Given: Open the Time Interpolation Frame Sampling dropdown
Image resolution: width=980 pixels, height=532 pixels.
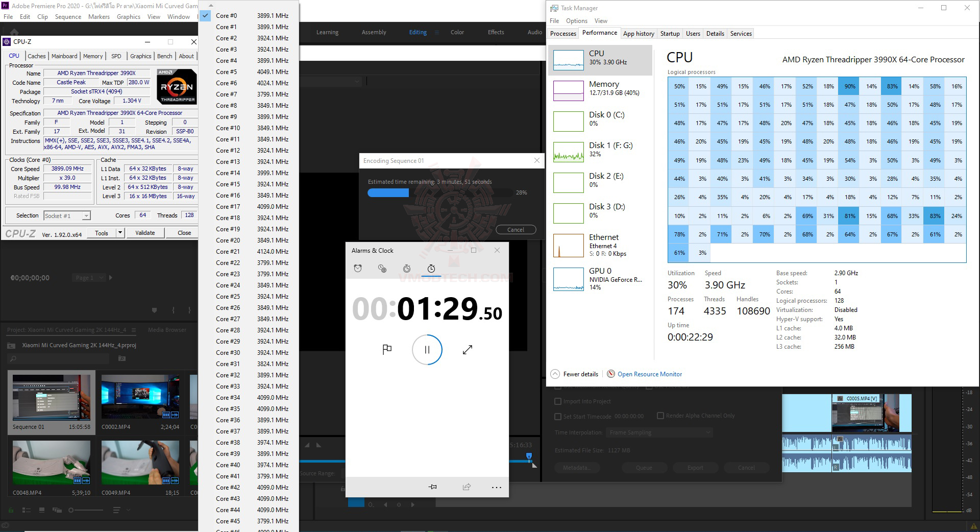Looking at the screenshot, I should [659, 432].
